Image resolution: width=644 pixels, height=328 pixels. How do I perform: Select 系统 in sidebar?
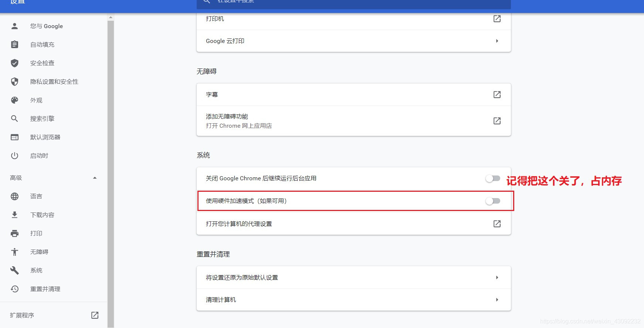(36, 270)
